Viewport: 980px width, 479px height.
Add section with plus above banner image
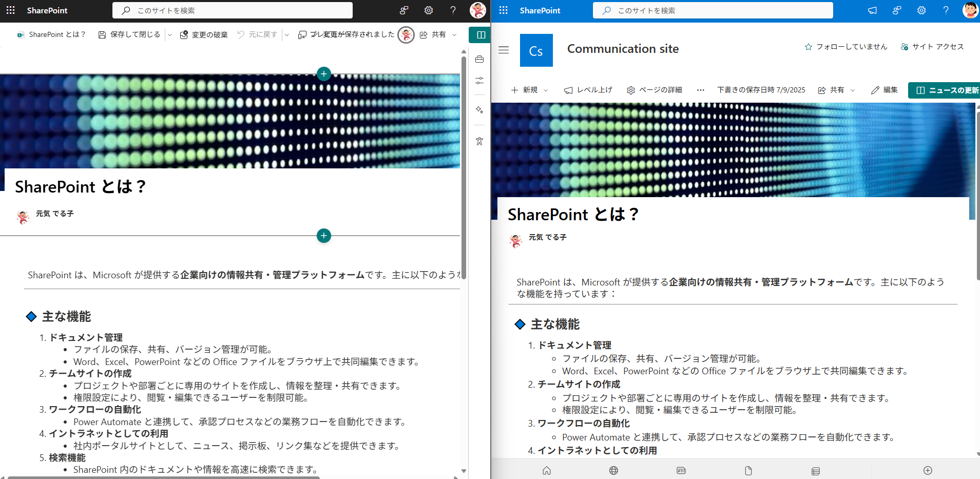tap(324, 74)
